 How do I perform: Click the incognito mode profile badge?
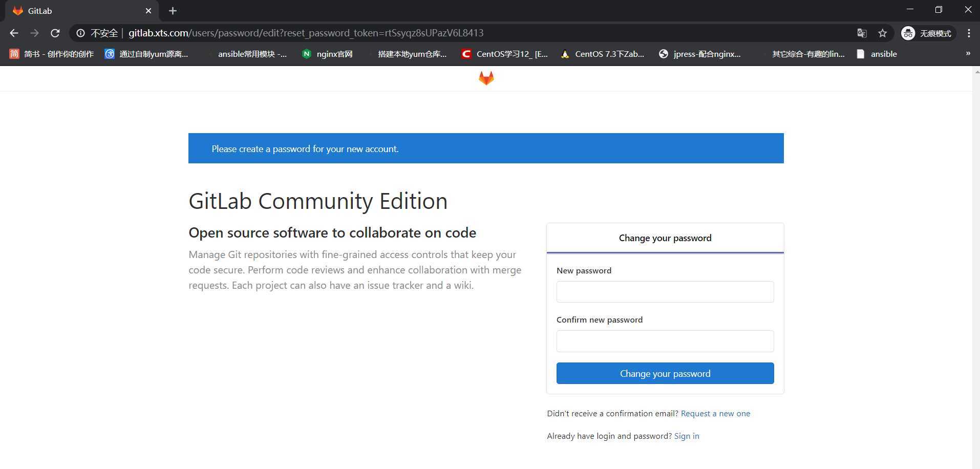click(x=928, y=33)
